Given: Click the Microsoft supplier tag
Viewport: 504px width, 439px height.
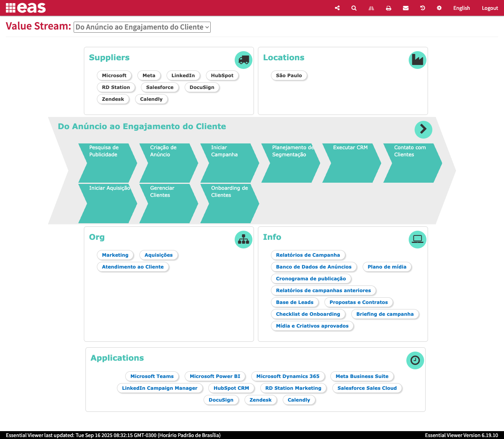Looking at the screenshot, I should coord(114,76).
